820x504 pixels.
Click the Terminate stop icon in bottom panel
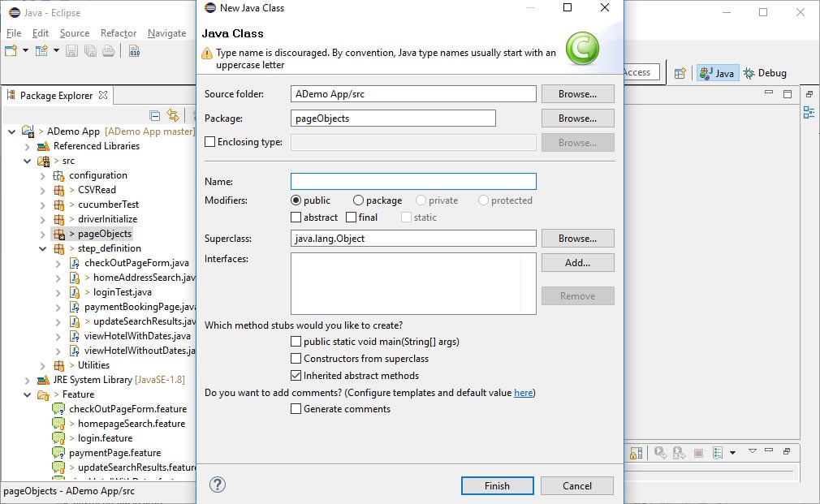pyautogui.click(x=698, y=453)
